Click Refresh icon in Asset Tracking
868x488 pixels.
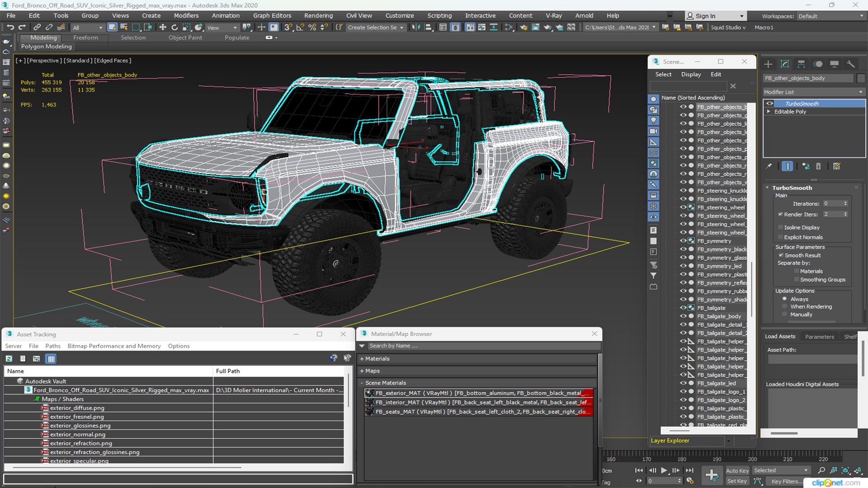(9, 359)
